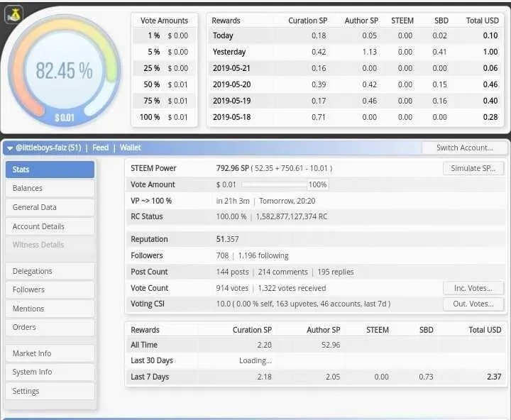Open the Mentions tab
The width and height of the screenshot is (511, 420).
50,309
